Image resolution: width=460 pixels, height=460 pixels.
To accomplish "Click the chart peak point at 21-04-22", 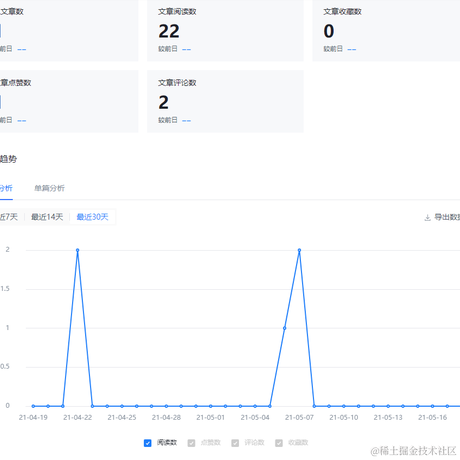I will pos(77,250).
